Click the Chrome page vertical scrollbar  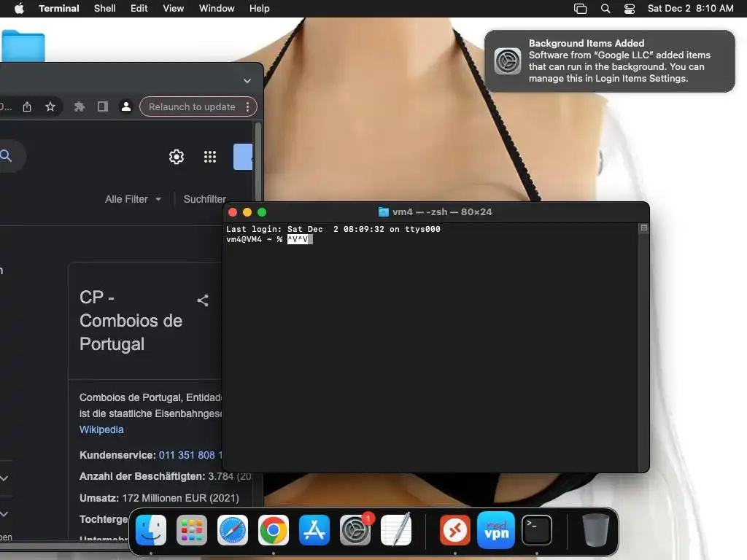[258, 162]
